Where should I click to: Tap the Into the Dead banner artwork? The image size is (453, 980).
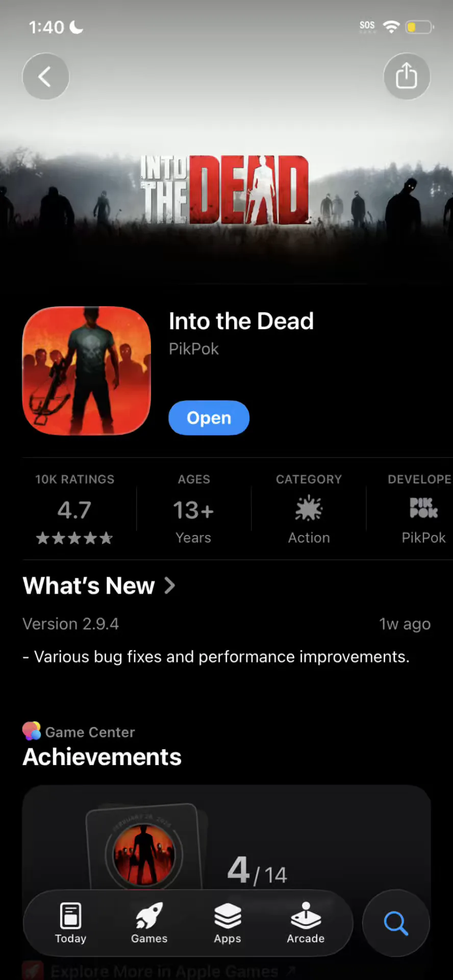(225, 190)
